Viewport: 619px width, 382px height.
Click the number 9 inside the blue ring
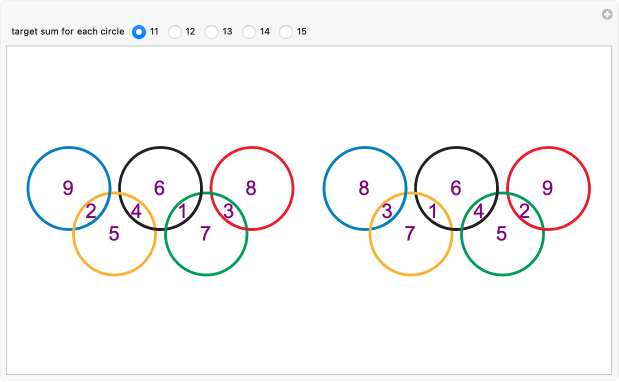click(x=68, y=188)
